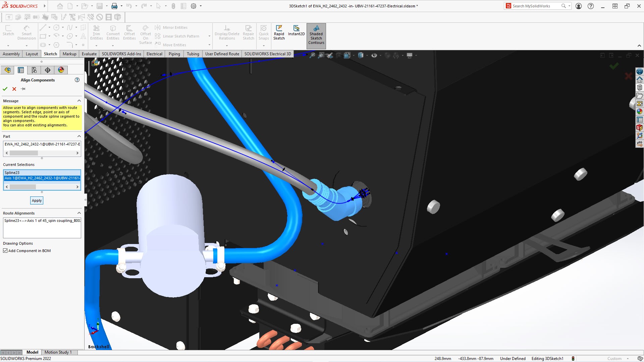Toggle Add Component in BOM checkbox

point(5,251)
